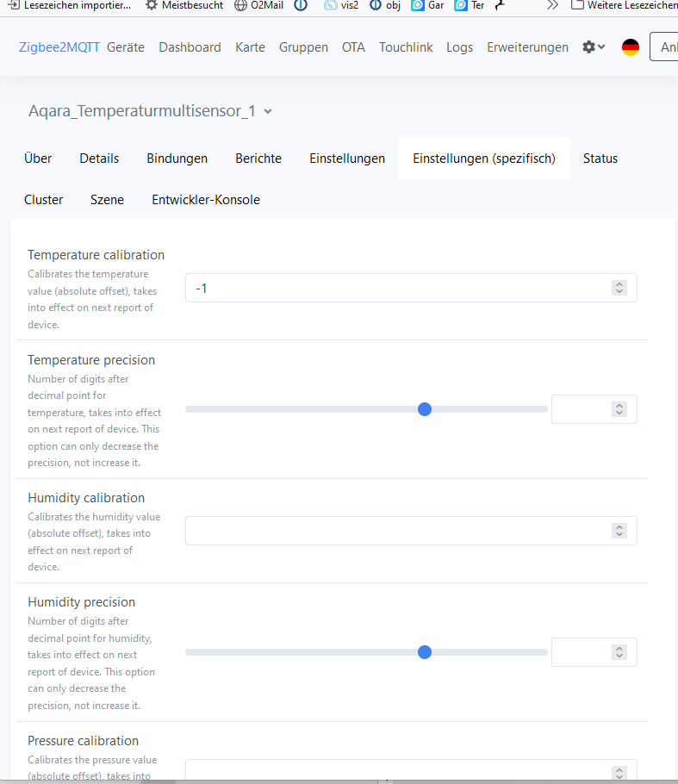Click the Temperature calibration stepper arrows
678x784 pixels.
tap(619, 288)
